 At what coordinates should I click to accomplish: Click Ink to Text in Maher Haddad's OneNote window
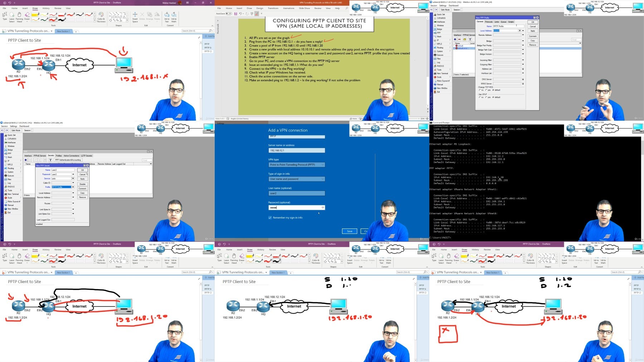(x=167, y=17)
